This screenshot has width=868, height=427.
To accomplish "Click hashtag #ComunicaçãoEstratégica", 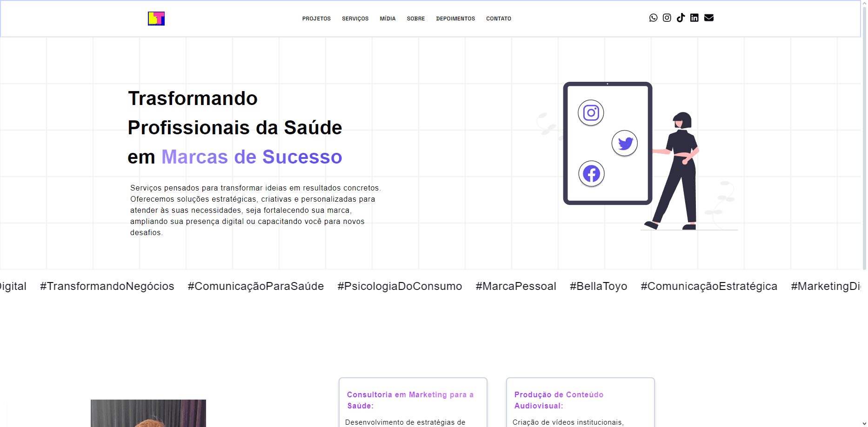I will [x=709, y=286].
